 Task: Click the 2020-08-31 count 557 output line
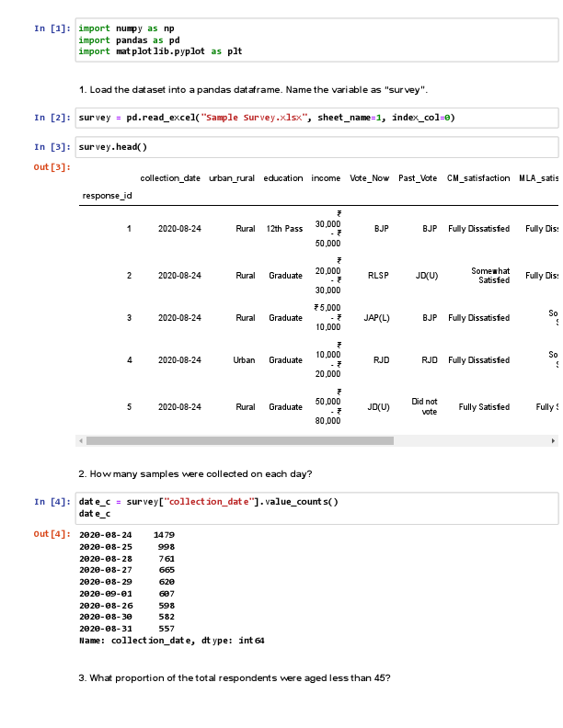127,629
